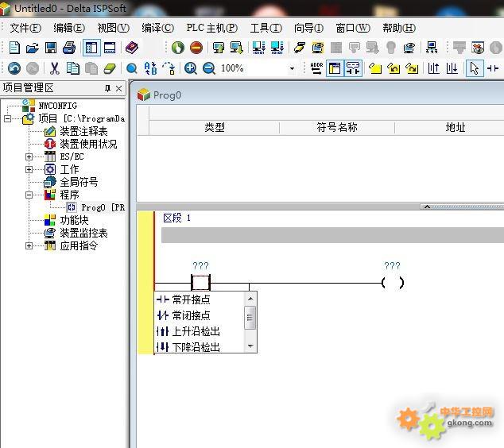Pin the 项目管理区 panel
The height and width of the screenshot is (448, 504).
click(x=107, y=88)
